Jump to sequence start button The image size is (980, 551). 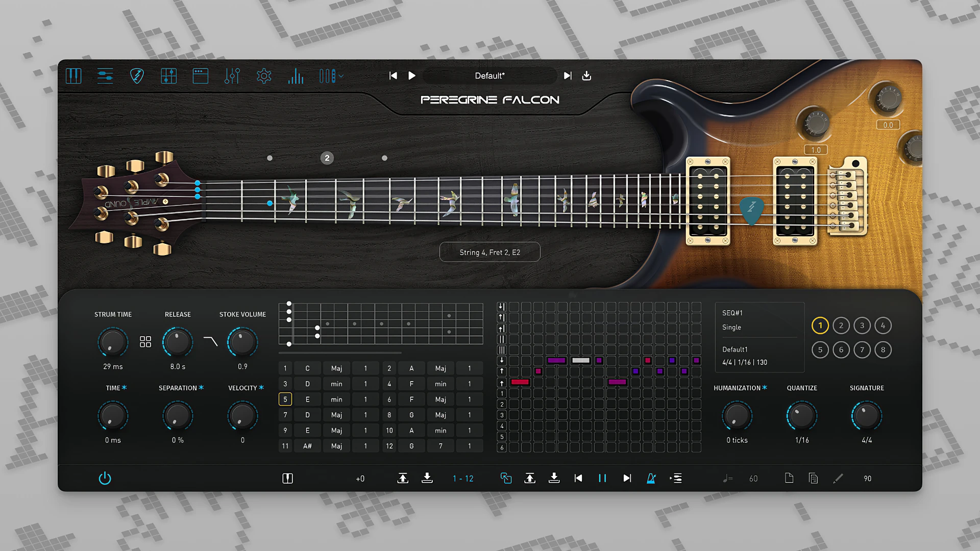[x=578, y=478]
